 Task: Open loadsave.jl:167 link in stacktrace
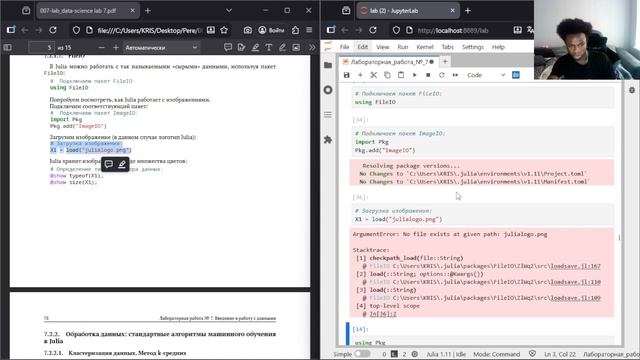click(575, 266)
